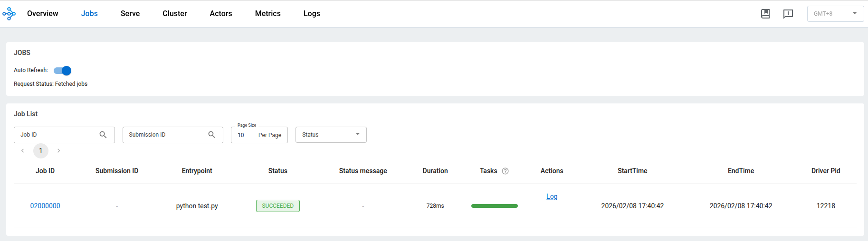
Task: Navigate to the Metrics tab
Action: click(267, 14)
